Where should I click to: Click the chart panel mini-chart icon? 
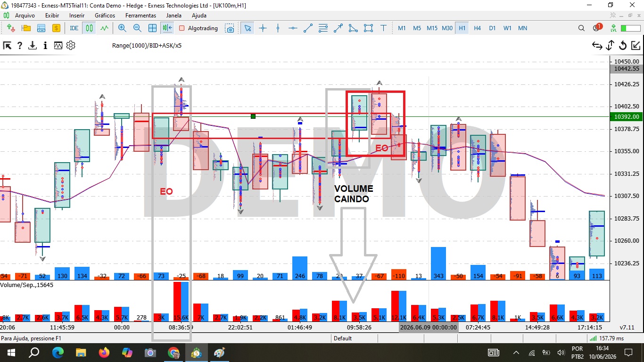click(58, 46)
